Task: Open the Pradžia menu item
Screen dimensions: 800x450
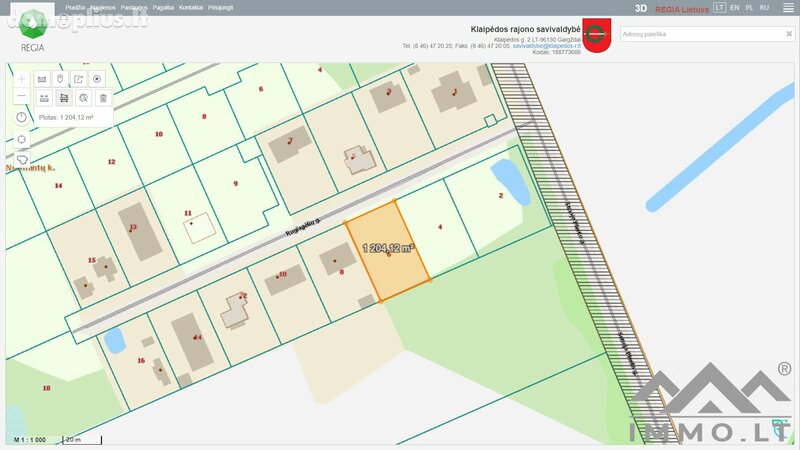Action: [75, 8]
